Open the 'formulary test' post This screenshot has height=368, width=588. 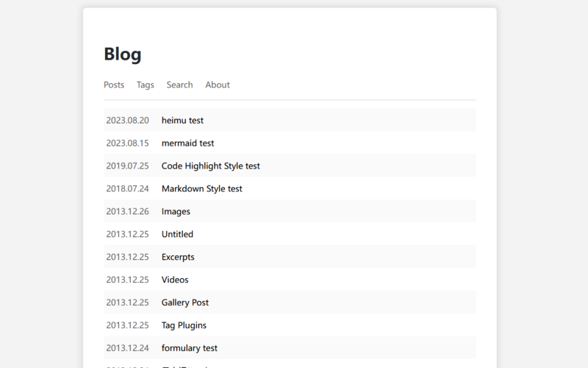point(189,348)
